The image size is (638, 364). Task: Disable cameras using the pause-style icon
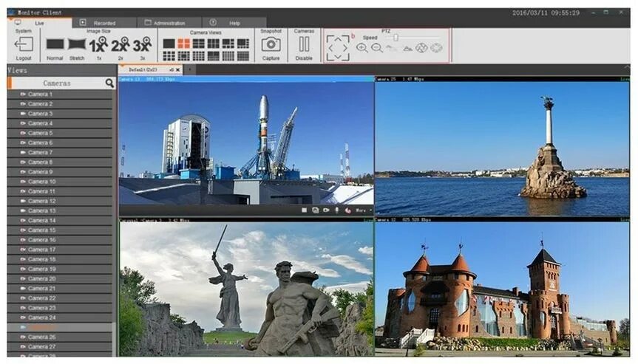tap(304, 44)
